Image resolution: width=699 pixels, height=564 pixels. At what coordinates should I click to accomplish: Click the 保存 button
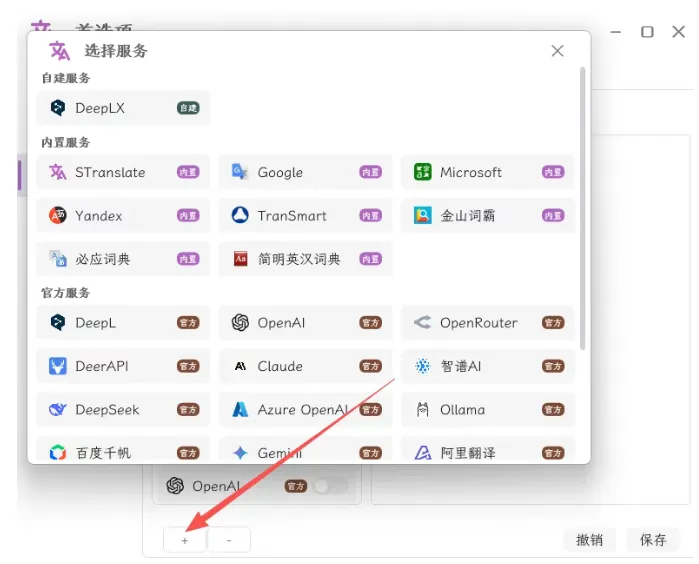[x=653, y=540]
